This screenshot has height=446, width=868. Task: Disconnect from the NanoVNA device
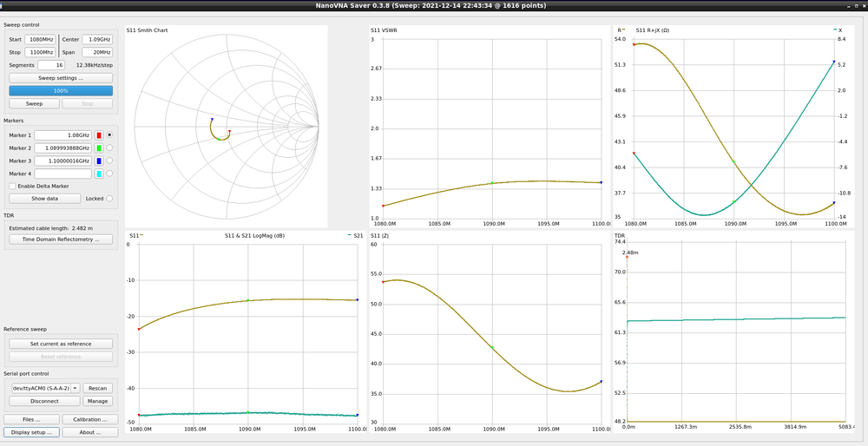point(44,401)
